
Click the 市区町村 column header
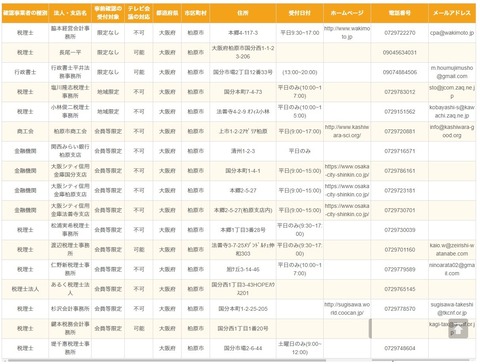[x=196, y=13]
